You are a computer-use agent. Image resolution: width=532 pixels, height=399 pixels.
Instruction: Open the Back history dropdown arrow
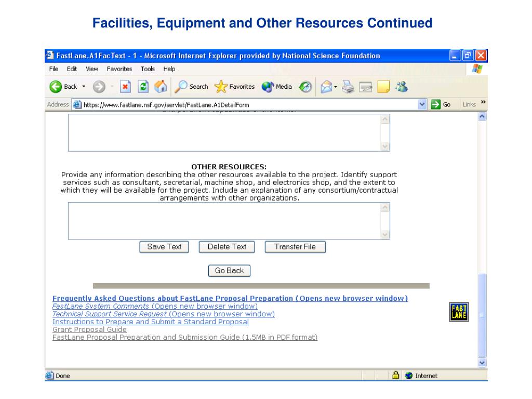(84, 87)
